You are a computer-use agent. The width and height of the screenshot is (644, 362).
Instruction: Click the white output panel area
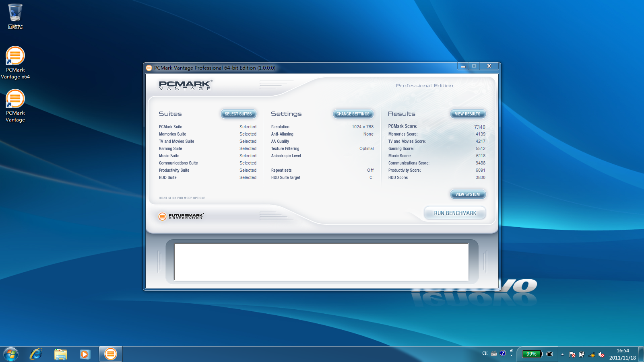[x=321, y=262]
